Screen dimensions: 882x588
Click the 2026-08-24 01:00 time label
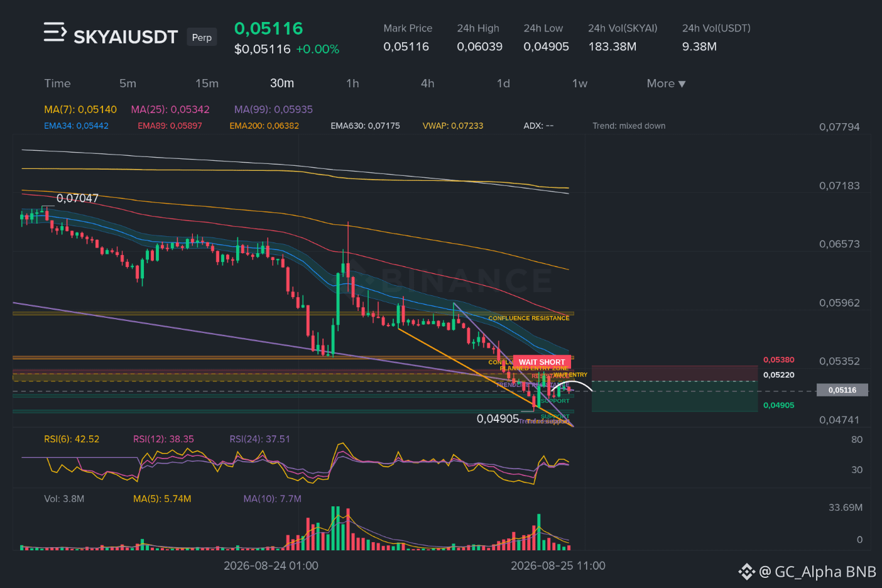(x=271, y=566)
